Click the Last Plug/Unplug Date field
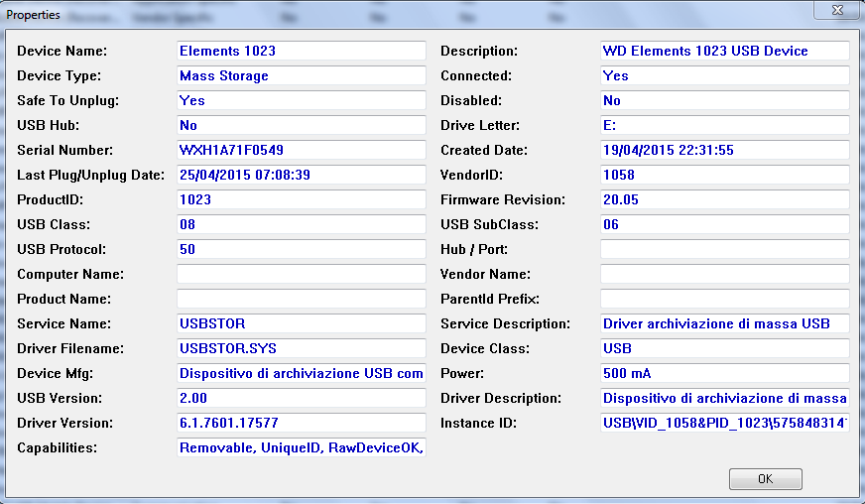The width and height of the screenshot is (865, 504). pyautogui.click(x=302, y=175)
